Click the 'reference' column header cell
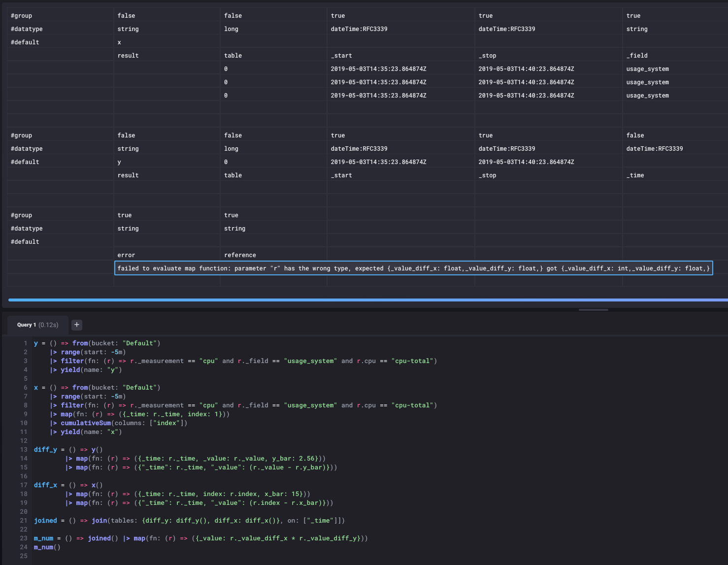This screenshot has width=728, height=565. tap(273, 255)
